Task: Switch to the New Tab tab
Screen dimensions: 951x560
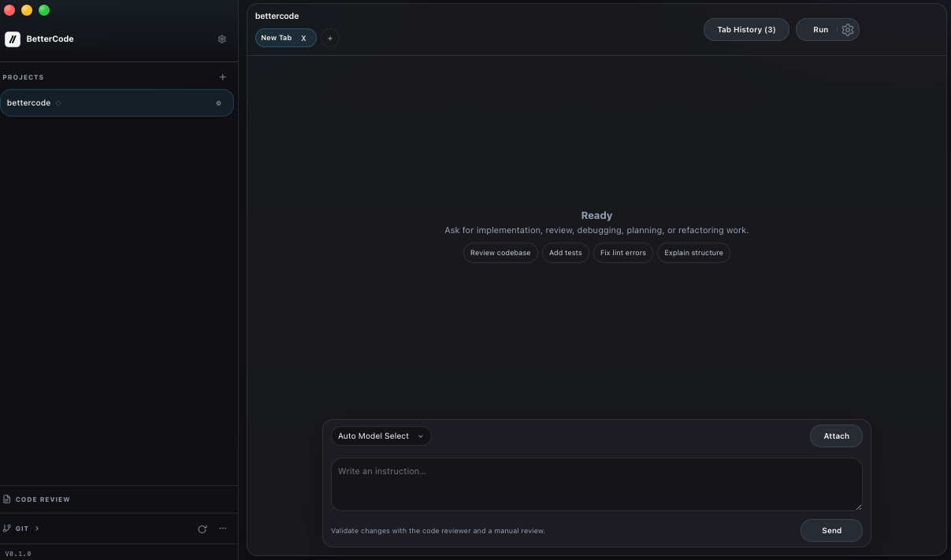Action: 277,37
